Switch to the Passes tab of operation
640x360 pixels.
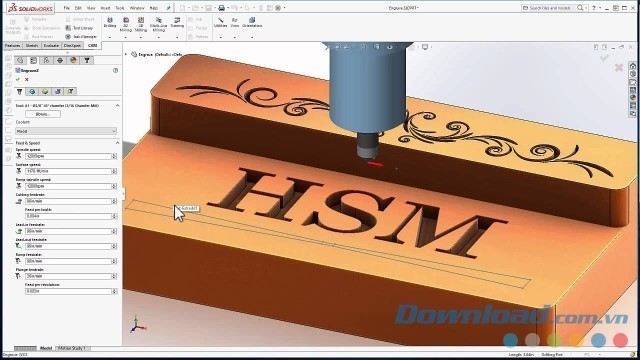pos(58,91)
